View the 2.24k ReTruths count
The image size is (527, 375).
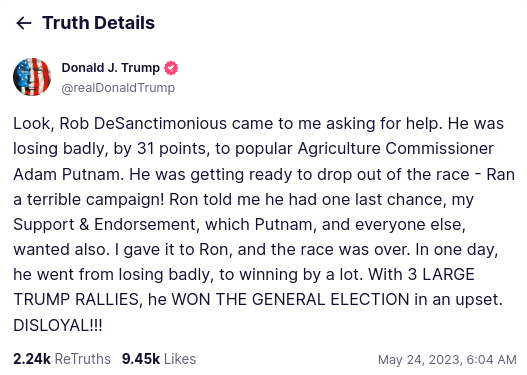[62, 359]
